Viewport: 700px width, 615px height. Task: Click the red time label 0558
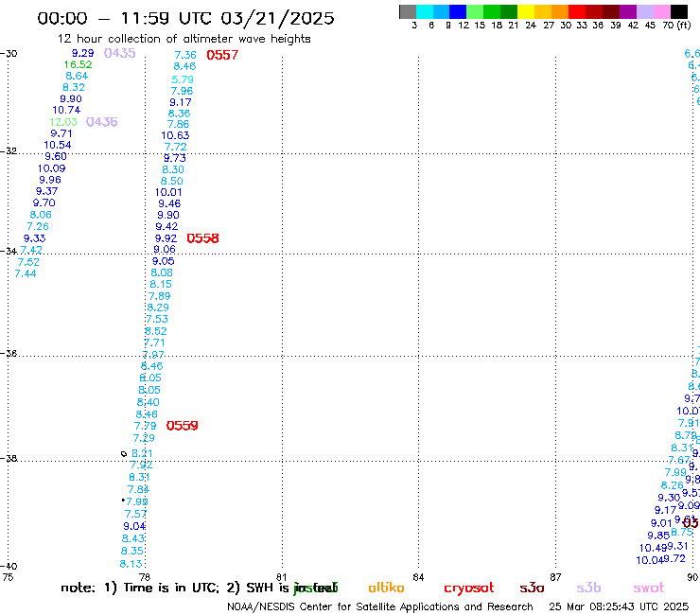[202, 238]
